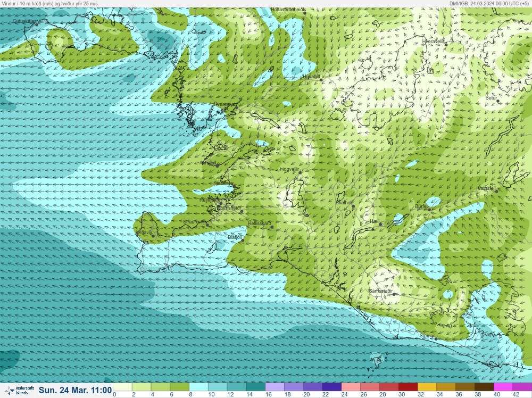Select the 24–26 m/s pink legend swatch
This screenshot has width=532, height=398.
[351, 387]
